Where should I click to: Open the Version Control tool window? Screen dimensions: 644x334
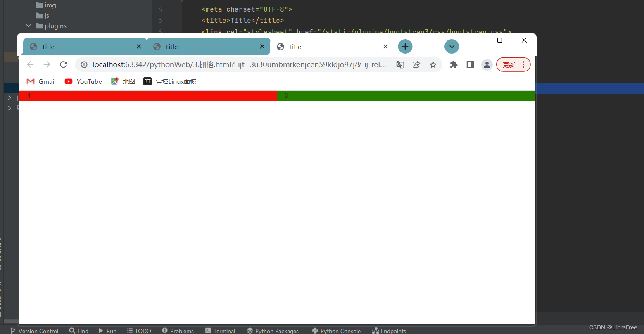coord(34,331)
